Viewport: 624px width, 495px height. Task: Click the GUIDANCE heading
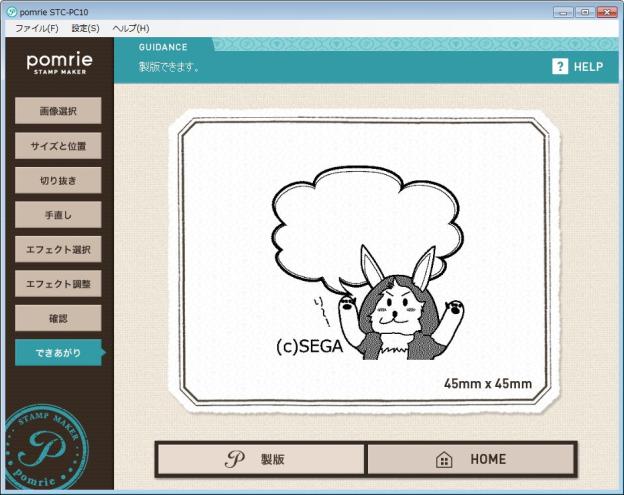163,47
